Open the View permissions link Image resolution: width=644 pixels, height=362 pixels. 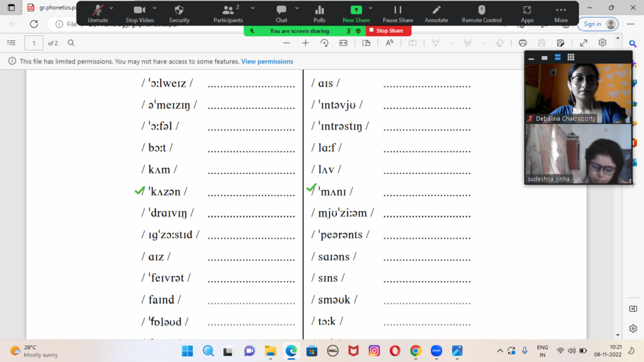click(x=267, y=62)
